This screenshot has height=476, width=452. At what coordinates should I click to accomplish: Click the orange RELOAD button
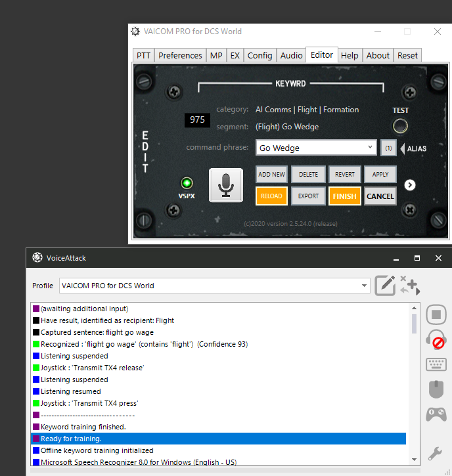271,196
